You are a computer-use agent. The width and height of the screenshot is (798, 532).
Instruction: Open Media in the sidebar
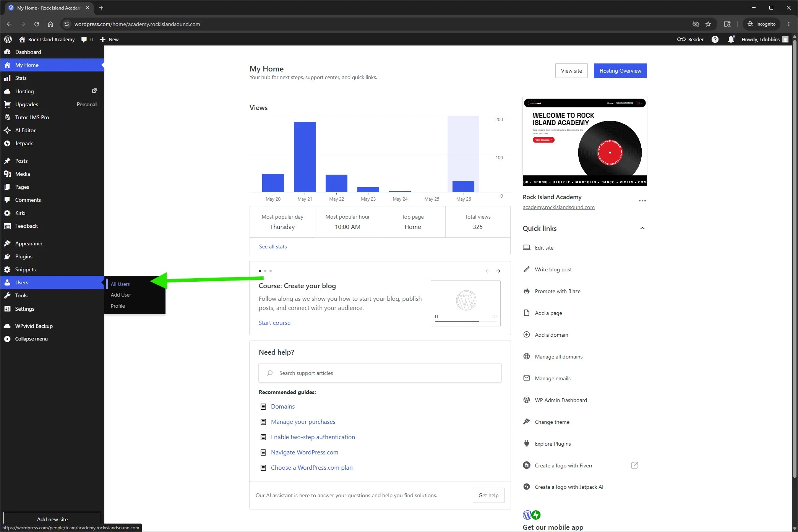52,174
